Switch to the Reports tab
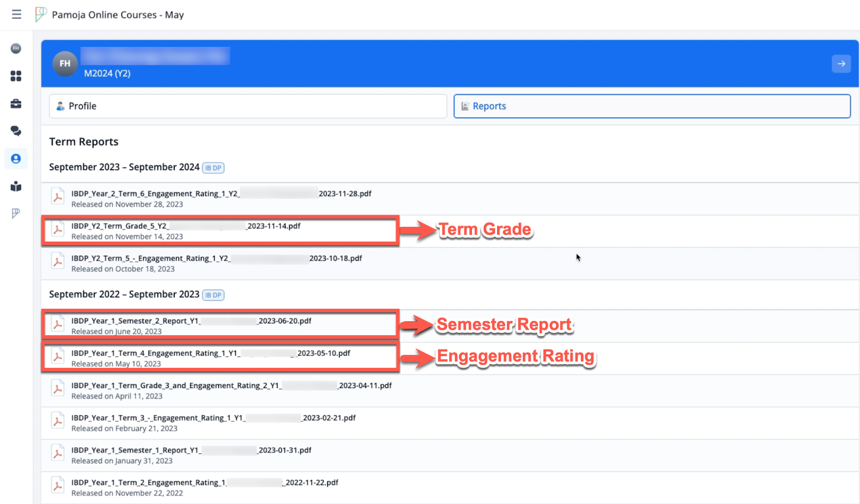860x504 pixels. click(651, 106)
